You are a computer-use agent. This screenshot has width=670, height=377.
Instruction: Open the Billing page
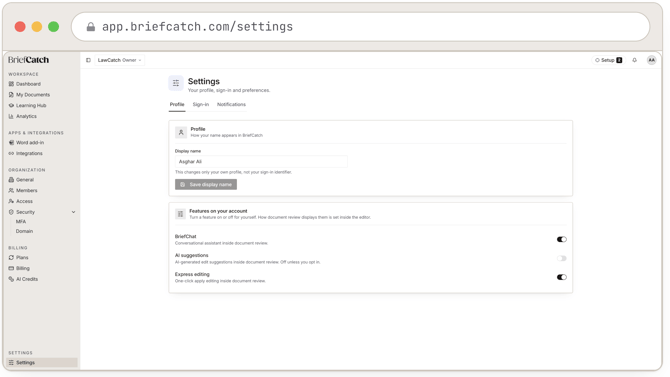tap(19, 268)
